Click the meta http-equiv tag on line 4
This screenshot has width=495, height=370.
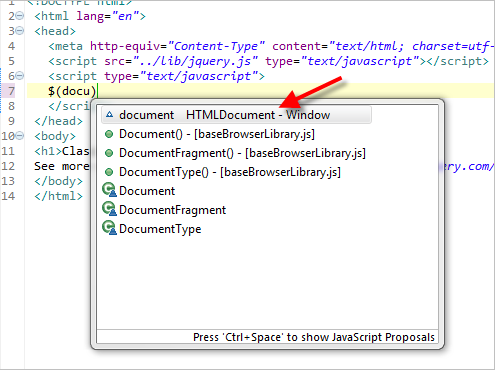tap(66, 46)
